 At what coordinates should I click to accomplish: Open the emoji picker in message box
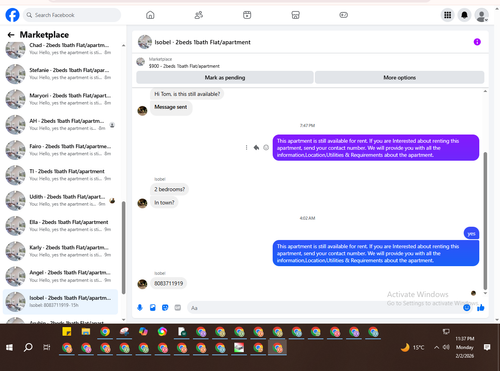pyautogui.click(x=467, y=308)
